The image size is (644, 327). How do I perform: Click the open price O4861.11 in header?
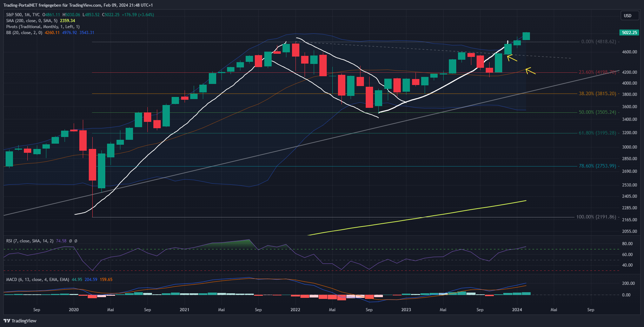click(x=51, y=15)
